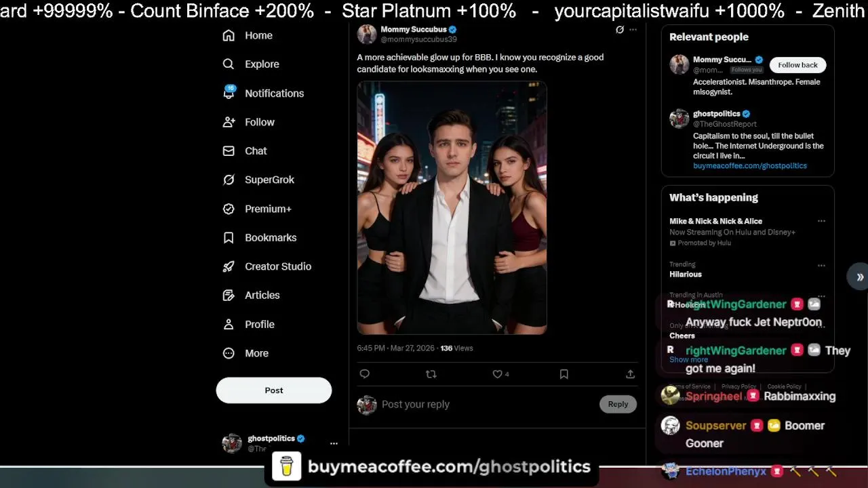
Task: Click Mommy Succubus avatar on the post
Action: (367, 34)
